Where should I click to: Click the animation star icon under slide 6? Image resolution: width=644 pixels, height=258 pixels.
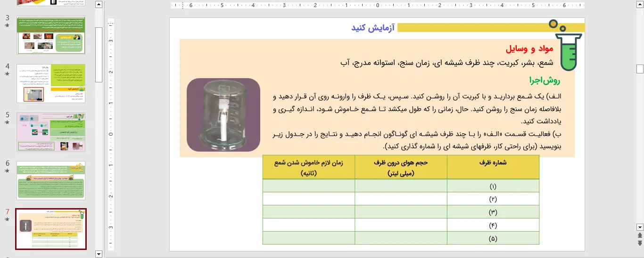7,171
